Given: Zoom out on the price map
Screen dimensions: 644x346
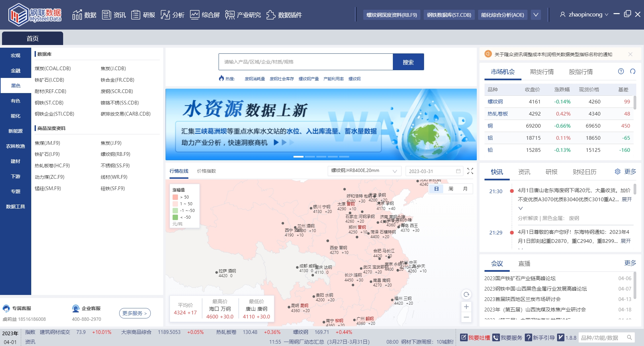Looking at the screenshot, I should pos(466,317).
